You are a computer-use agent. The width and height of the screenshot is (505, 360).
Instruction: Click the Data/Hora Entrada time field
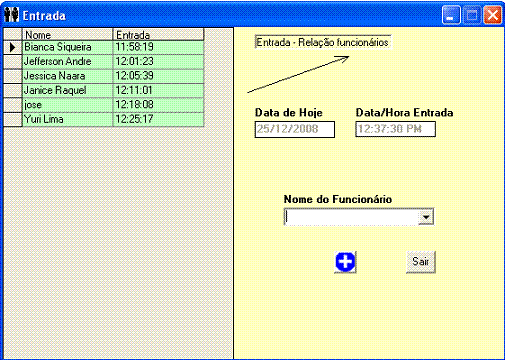(395, 129)
